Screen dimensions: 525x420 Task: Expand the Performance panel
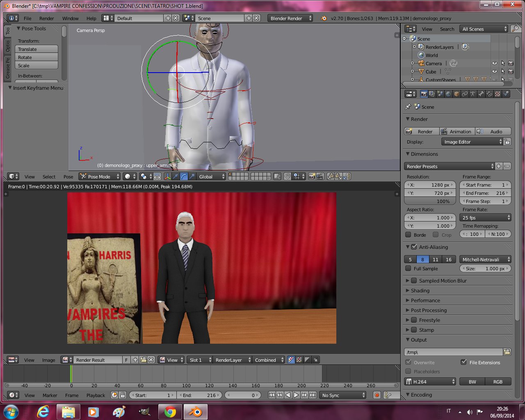point(425,300)
